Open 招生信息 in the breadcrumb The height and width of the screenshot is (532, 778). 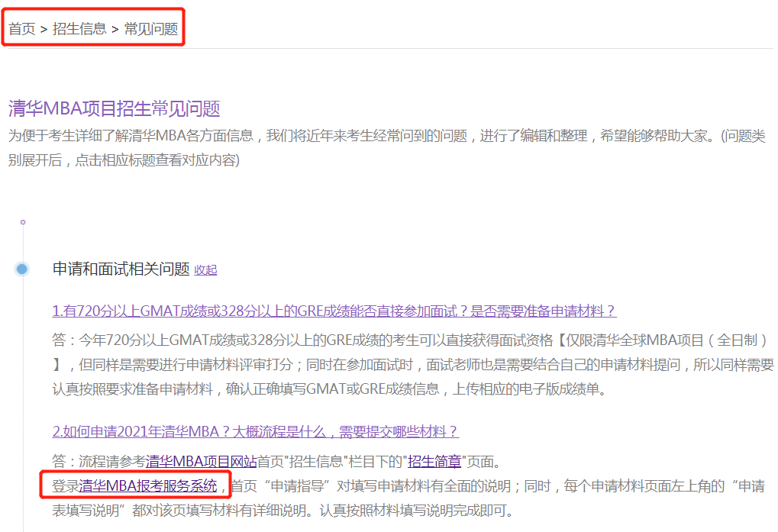coord(79,30)
